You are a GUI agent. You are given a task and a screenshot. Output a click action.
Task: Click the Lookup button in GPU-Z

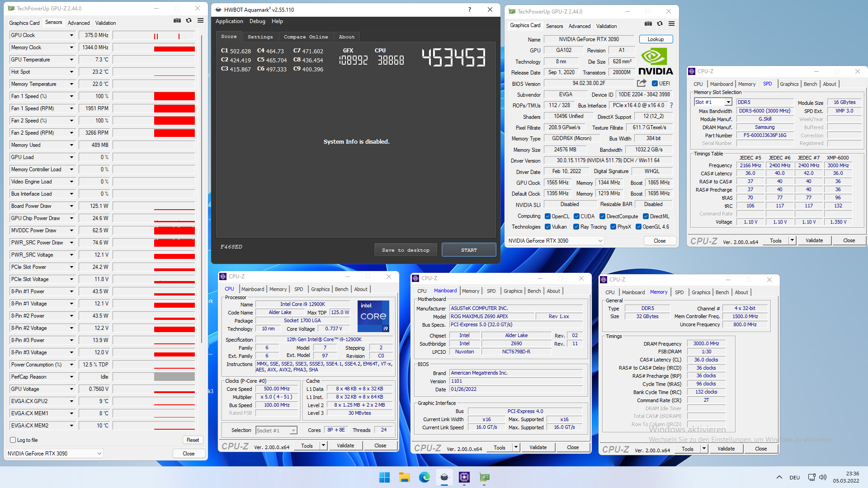point(656,39)
